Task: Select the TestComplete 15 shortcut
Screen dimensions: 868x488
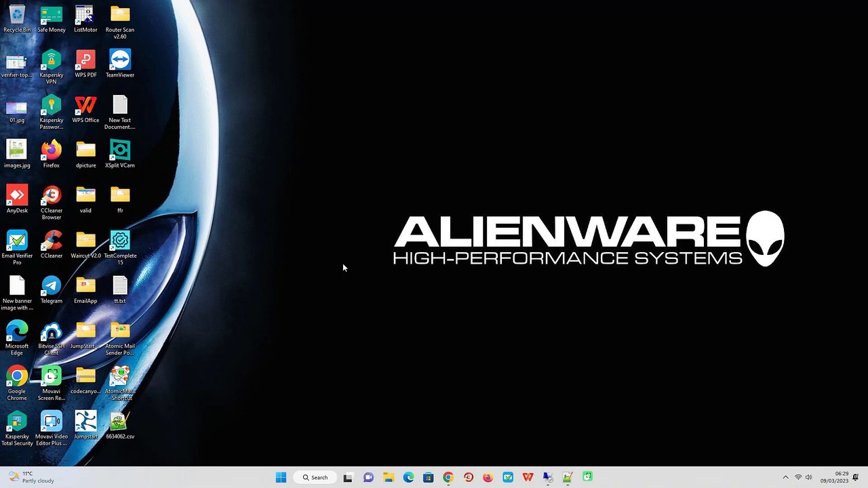Action: 120,248
